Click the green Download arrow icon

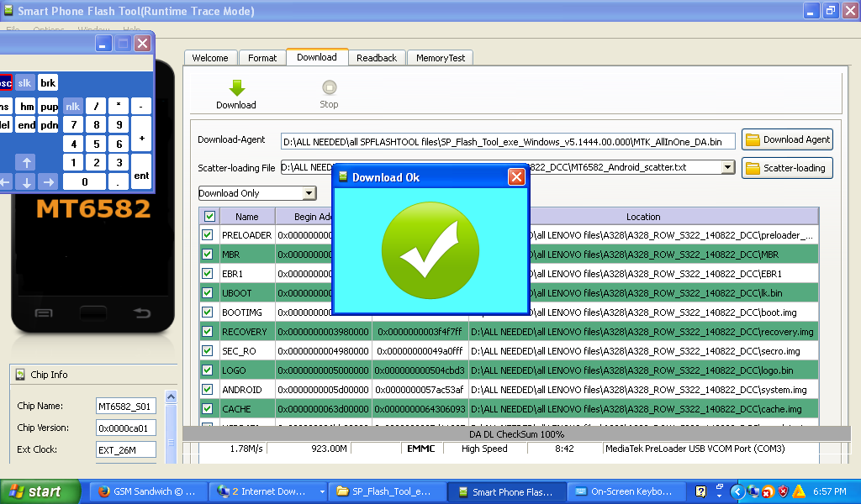tap(236, 87)
